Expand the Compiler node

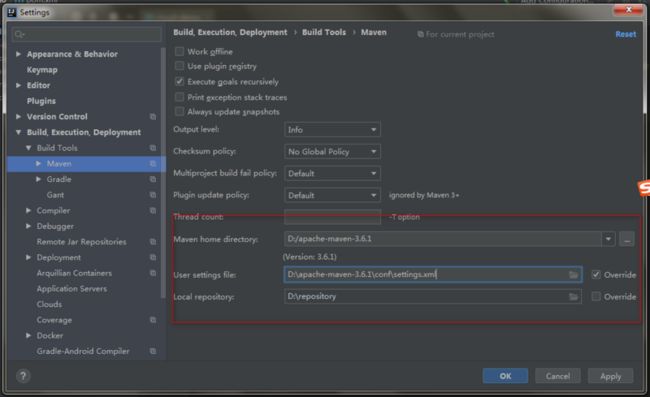point(29,211)
